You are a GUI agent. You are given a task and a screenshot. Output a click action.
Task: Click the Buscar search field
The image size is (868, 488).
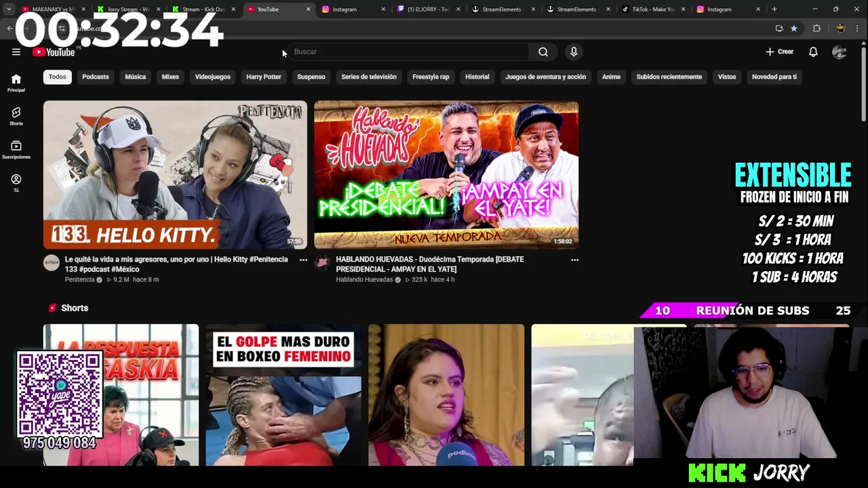coord(409,52)
